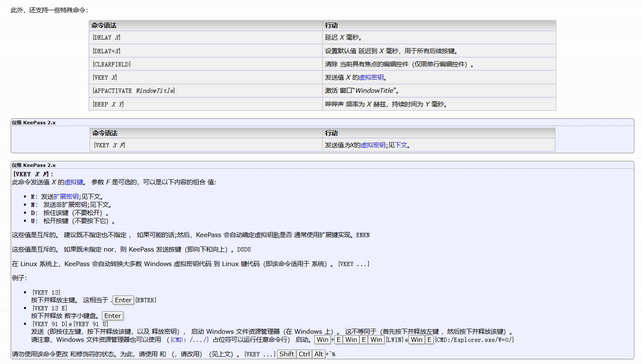The width and height of the screenshot is (642, 364).
Task: Click the Enter key box after 数字小键盘
Action: [113, 316]
